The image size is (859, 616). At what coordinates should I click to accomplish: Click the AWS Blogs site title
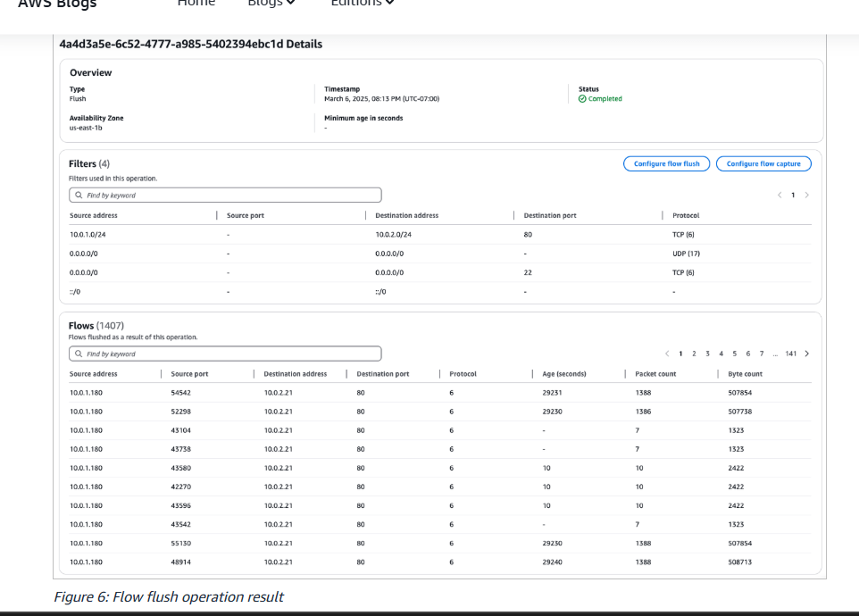pyautogui.click(x=57, y=4)
